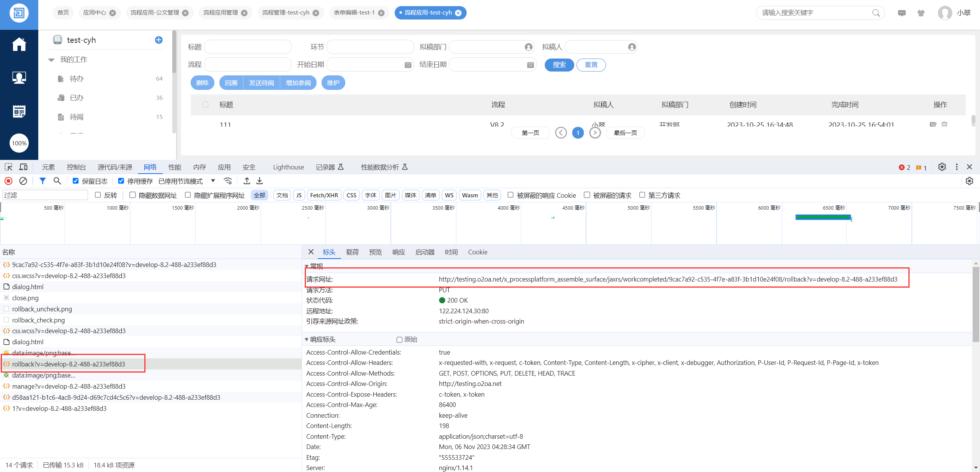The image size is (980, 472).
Task: Click the inspect element selector icon
Action: pos(8,167)
